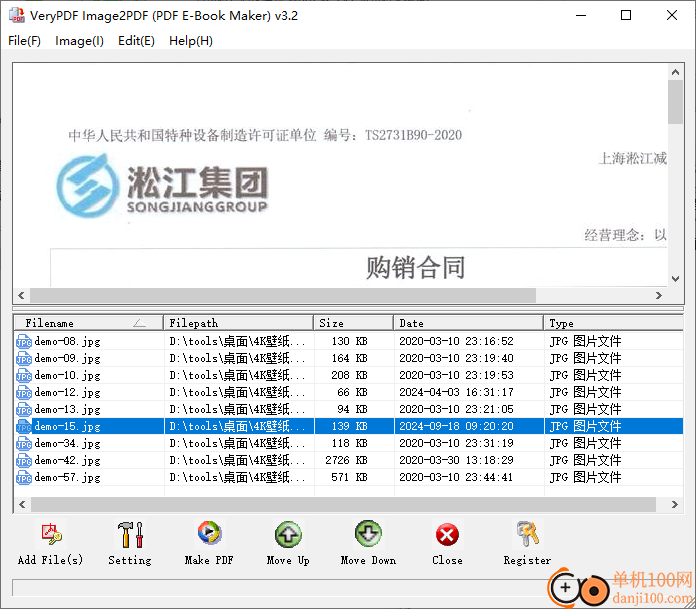Sort list by the Size column header
696x609 pixels.
pyautogui.click(x=354, y=323)
